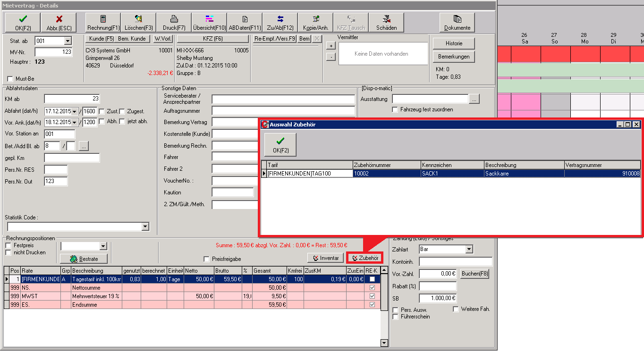Viewport: 644px width, 351px height.
Task: Enable the Zugest. checkbox
Action: (122, 111)
